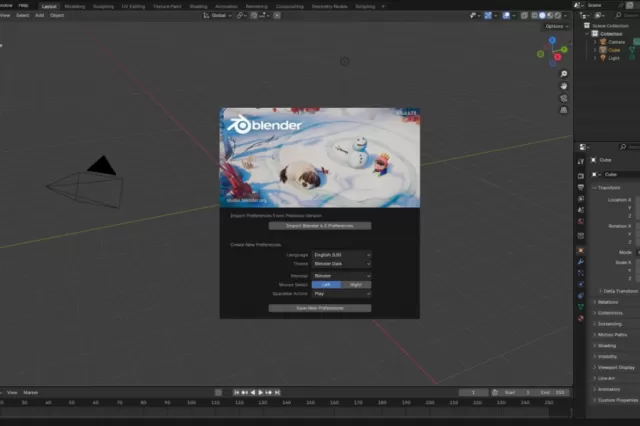Switch perspective/orthographic with the grid icon
This screenshot has height=426, width=640.
tap(564, 111)
